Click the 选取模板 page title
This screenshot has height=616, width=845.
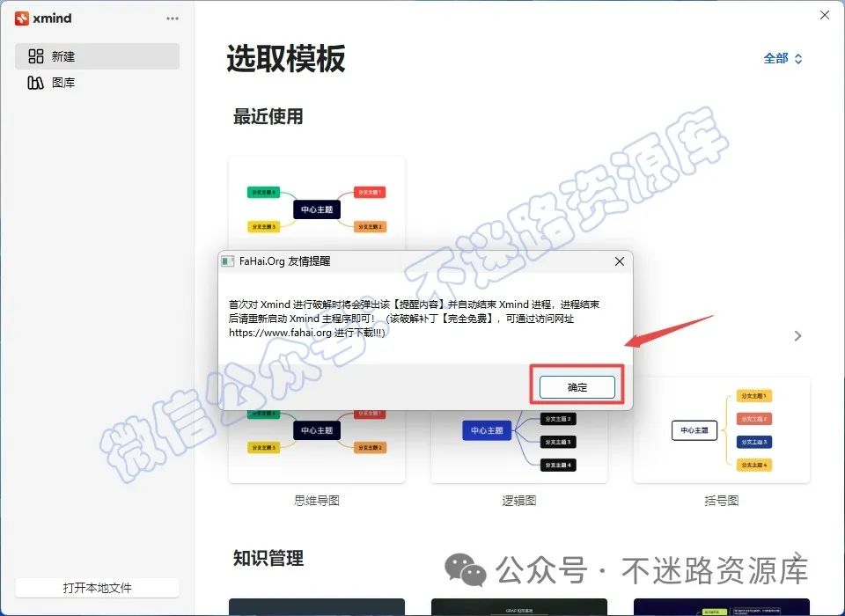pyautogui.click(x=285, y=58)
